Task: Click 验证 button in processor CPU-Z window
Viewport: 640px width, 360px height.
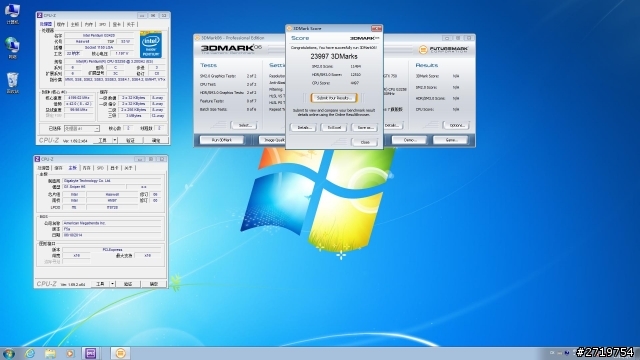Action: coord(130,140)
